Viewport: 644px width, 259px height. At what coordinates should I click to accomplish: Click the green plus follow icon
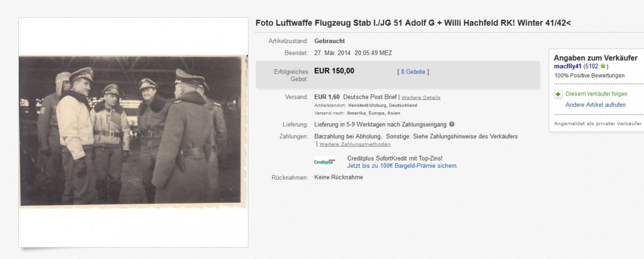[x=559, y=94]
